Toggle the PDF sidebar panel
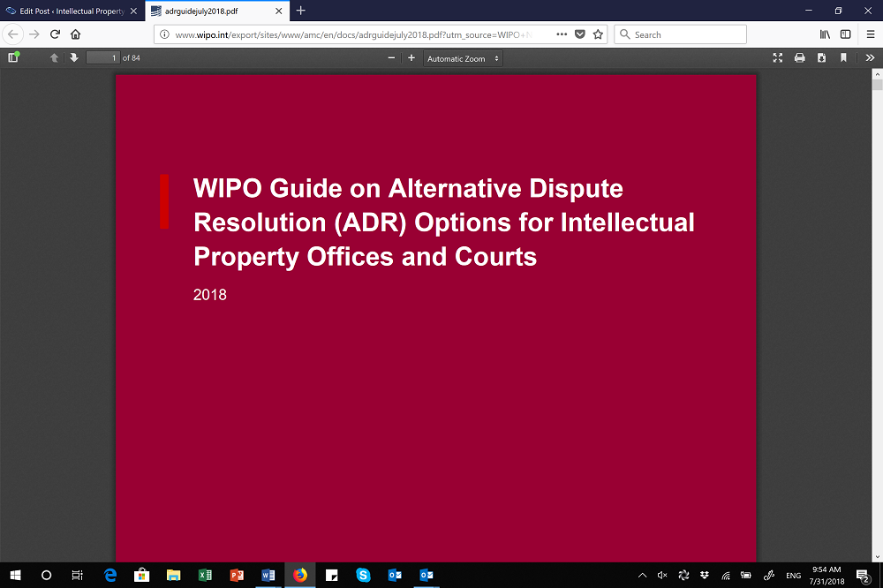 click(13, 57)
